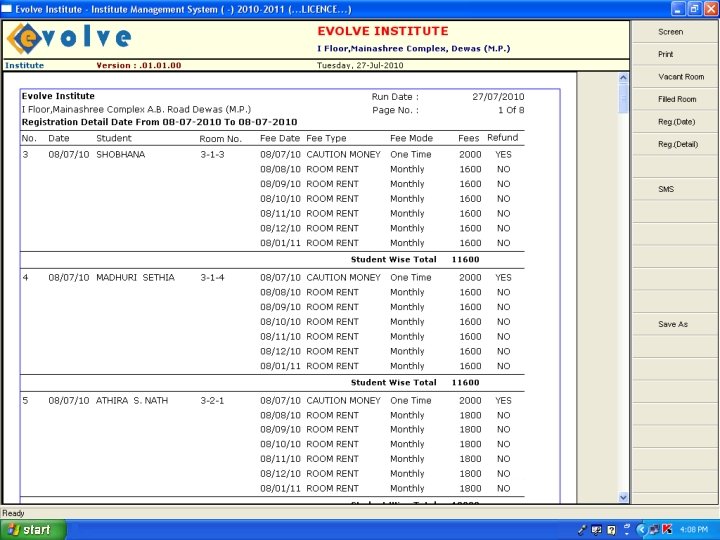Click CAUTION MONEY in SHOBHANA's row
Image resolution: width=720 pixels, height=540 pixels.
(343, 155)
